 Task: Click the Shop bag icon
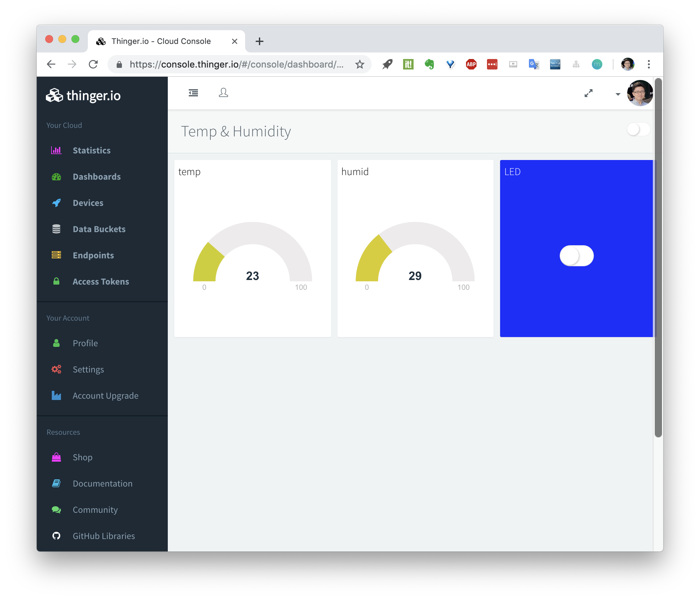click(56, 457)
